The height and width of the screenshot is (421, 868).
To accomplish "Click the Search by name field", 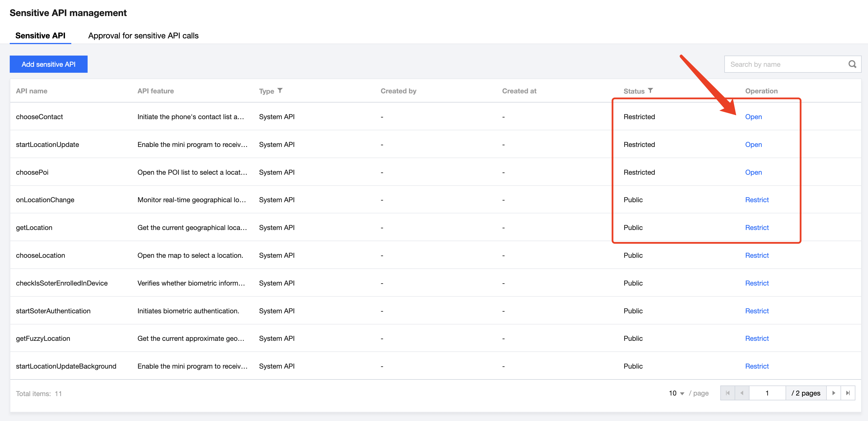I will point(785,64).
